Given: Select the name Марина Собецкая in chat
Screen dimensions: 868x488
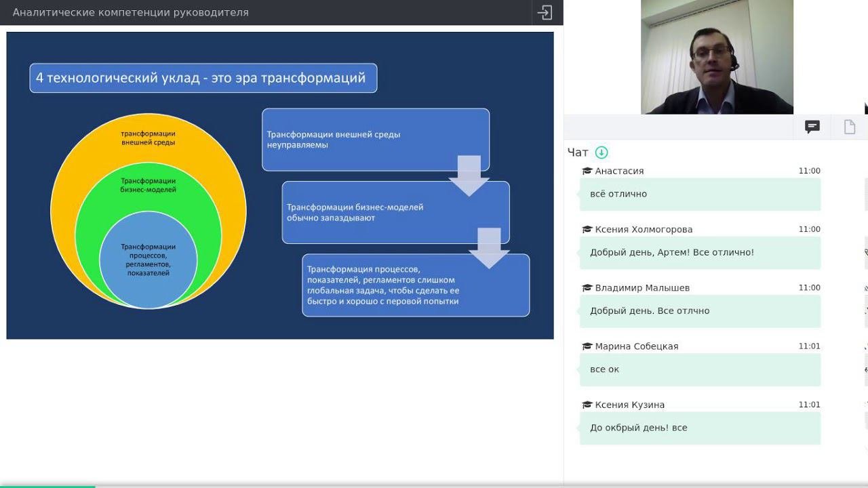Looking at the screenshot, I should [x=637, y=346].
